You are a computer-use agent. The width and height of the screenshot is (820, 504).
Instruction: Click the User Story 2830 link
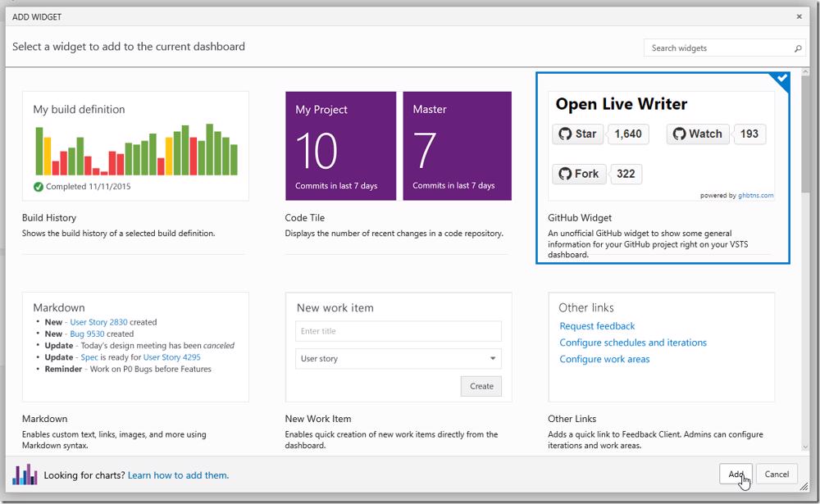coord(99,323)
